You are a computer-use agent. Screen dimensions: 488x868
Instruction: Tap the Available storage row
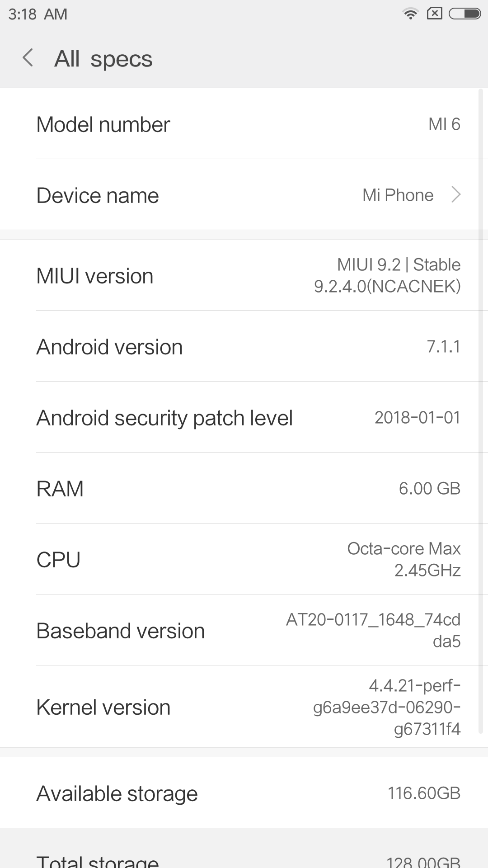pyautogui.click(x=244, y=793)
